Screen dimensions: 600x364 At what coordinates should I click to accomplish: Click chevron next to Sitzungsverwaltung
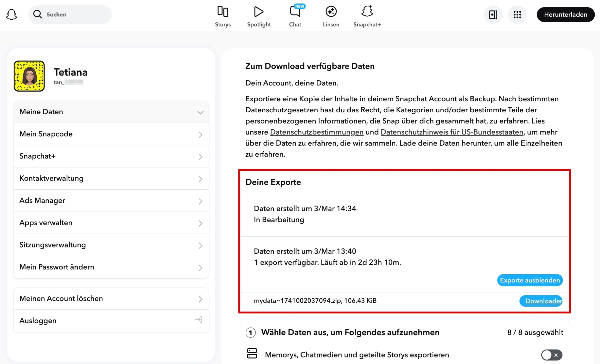click(x=200, y=246)
